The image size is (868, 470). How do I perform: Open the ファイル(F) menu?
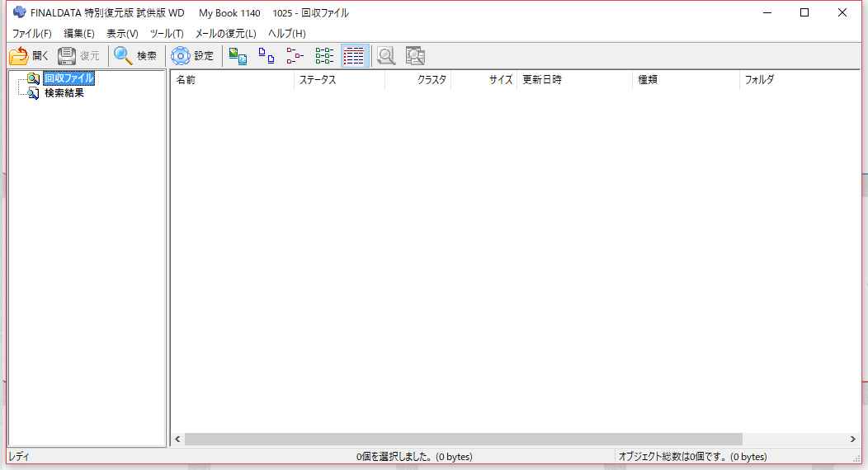[31, 34]
